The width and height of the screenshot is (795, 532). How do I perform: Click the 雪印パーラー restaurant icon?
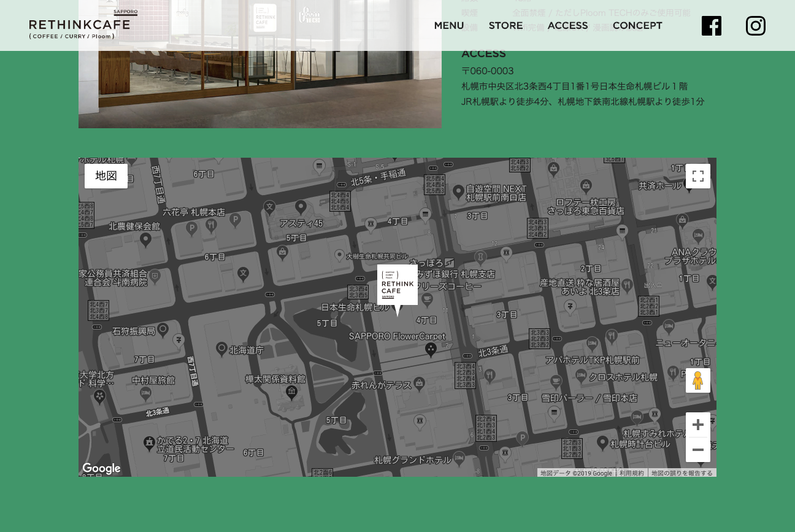[x=555, y=412]
